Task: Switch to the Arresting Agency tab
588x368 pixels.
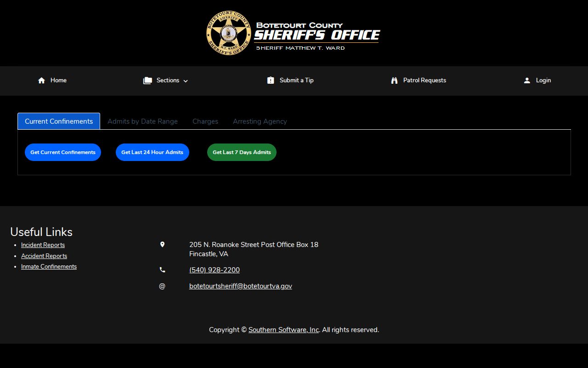Action: pos(260,121)
